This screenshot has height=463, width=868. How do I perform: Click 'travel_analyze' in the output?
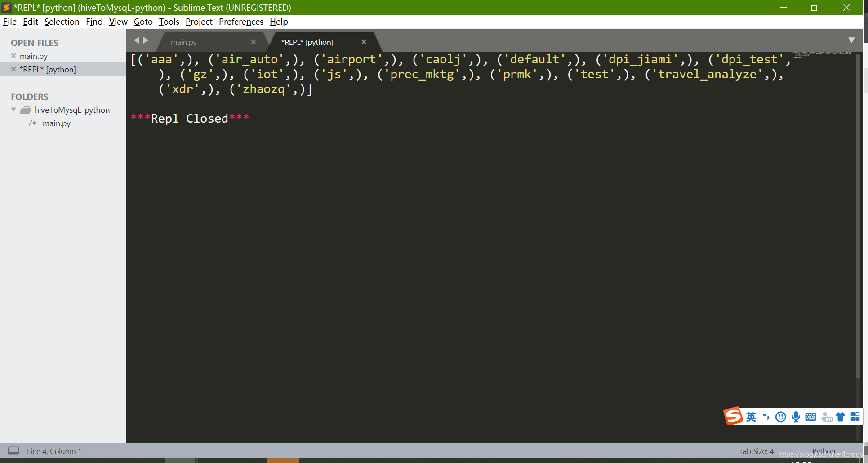(x=710, y=74)
